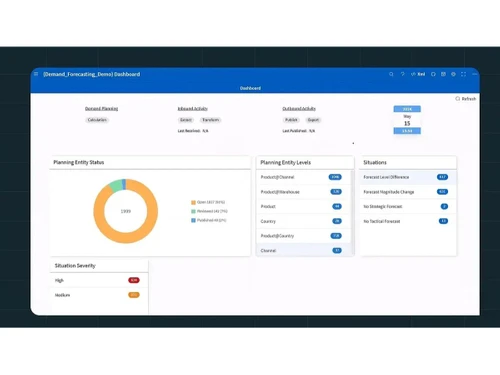Viewport: 500px width, 375px height.
Task: Click the blue Published legend swatch
Action: click(193, 220)
